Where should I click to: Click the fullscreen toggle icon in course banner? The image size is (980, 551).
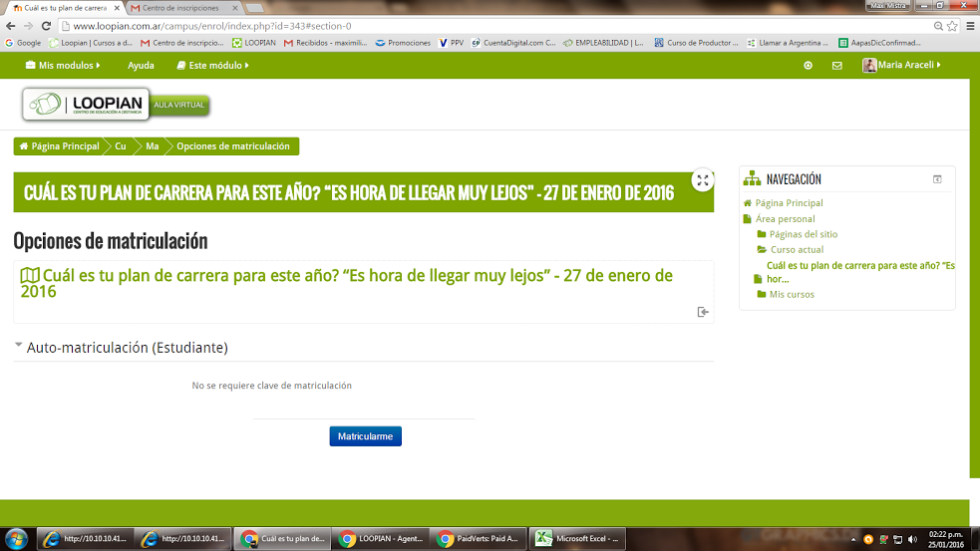(x=703, y=180)
